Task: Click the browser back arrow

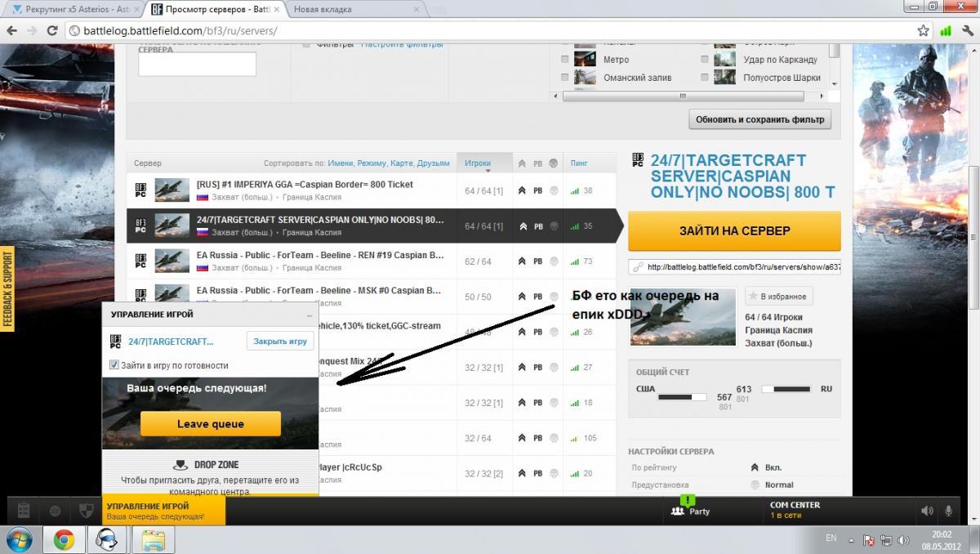Action: (11, 31)
